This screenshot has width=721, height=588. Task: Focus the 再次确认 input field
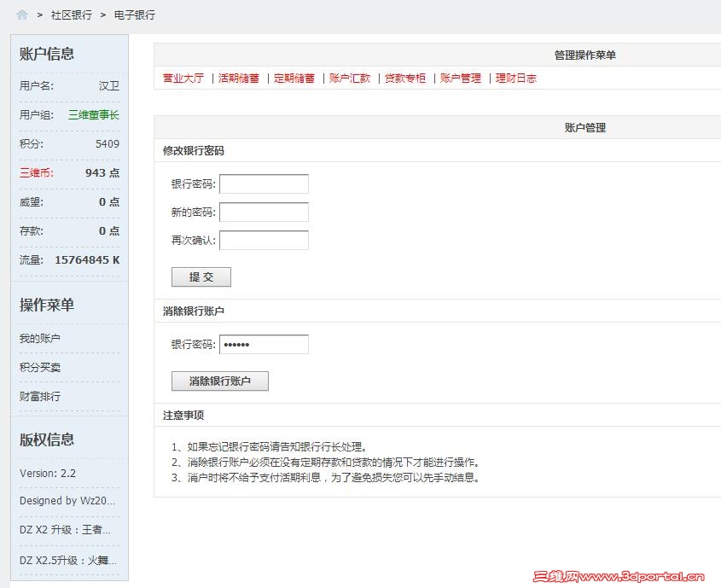click(264, 240)
